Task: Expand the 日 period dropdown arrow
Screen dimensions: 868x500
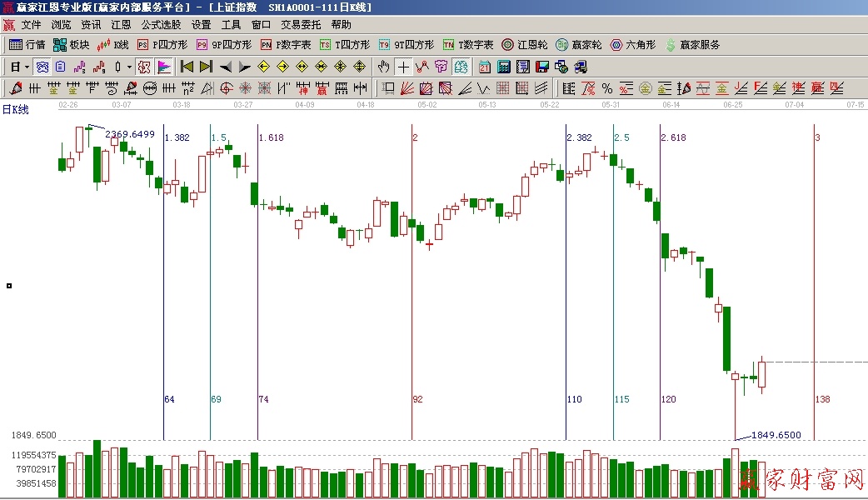Action: pos(27,67)
